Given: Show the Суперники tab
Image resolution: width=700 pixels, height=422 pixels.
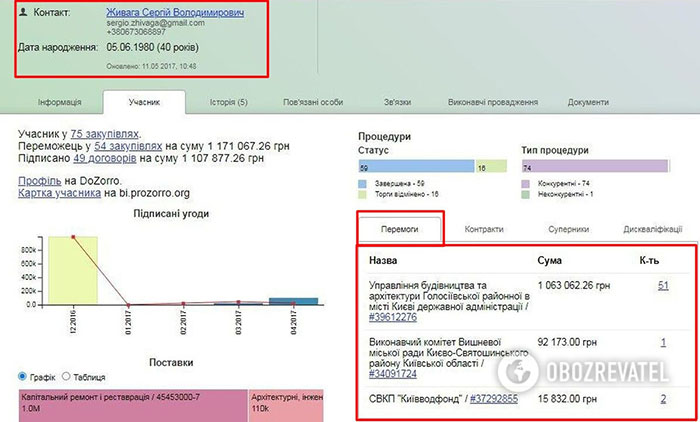Looking at the screenshot, I should tap(567, 229).
